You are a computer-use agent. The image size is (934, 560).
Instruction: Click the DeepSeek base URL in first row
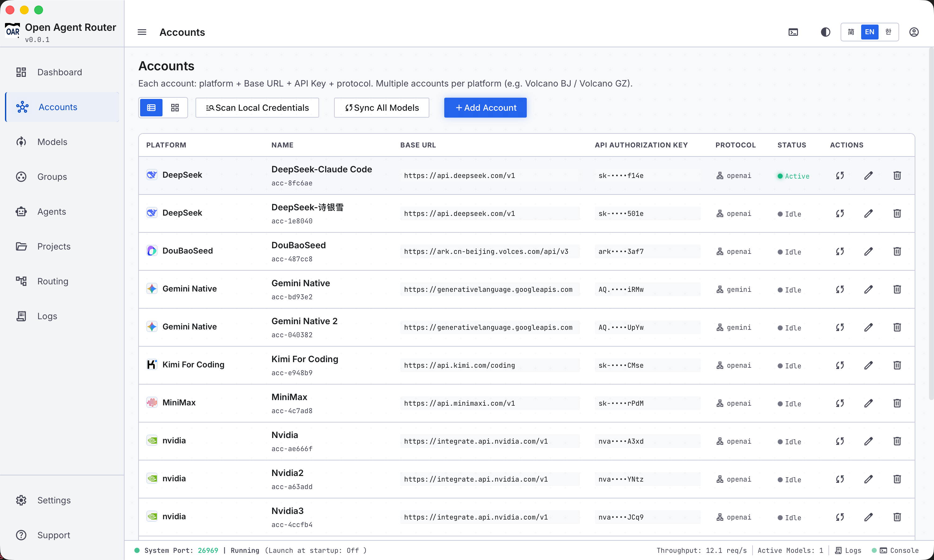(490, 176)
